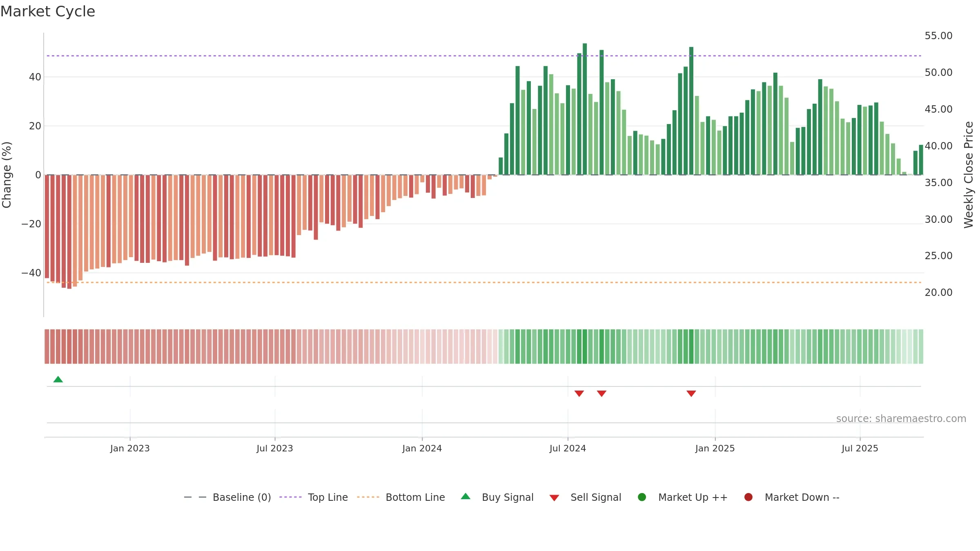Click the first red Sell Signal marker after Jul 2024
980x551 pixels.
tap(579, 393)
